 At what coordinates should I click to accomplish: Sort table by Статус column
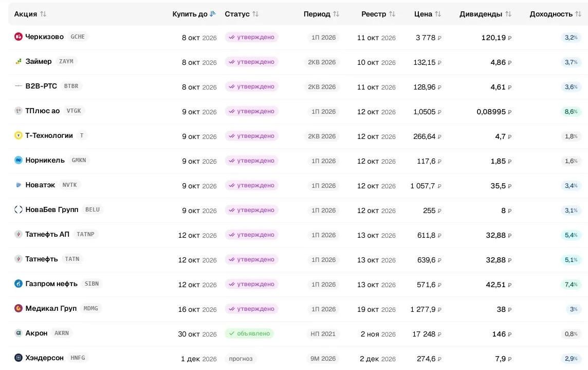tap(242, 14)
